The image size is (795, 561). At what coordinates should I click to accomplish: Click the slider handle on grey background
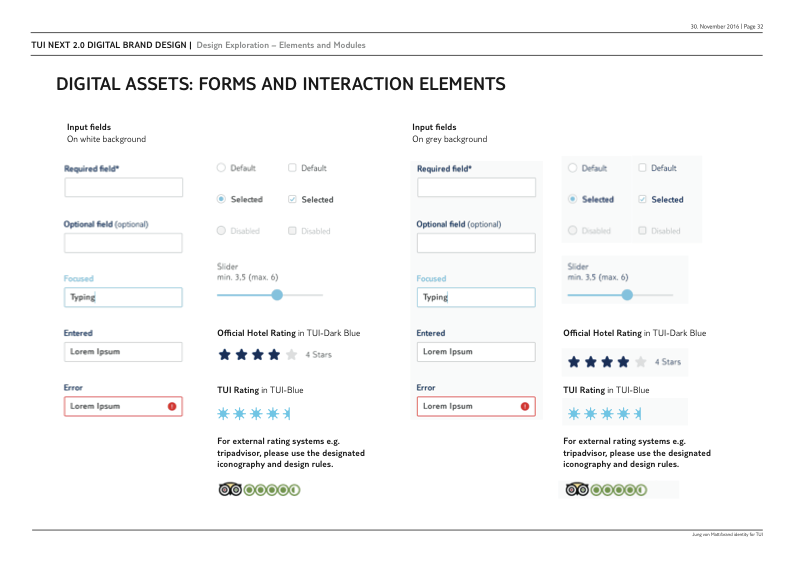pyautogui.click(x=627, y=294)
